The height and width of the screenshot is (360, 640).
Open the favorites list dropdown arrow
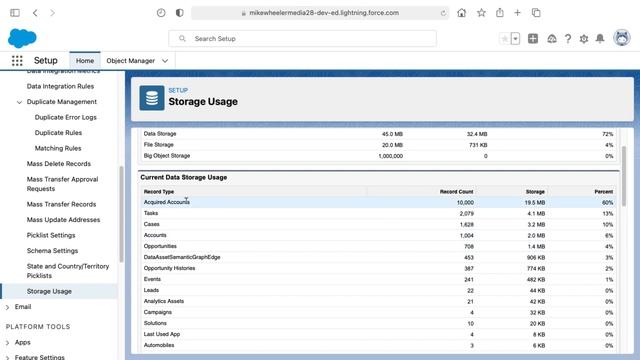[x=516, y=39]
